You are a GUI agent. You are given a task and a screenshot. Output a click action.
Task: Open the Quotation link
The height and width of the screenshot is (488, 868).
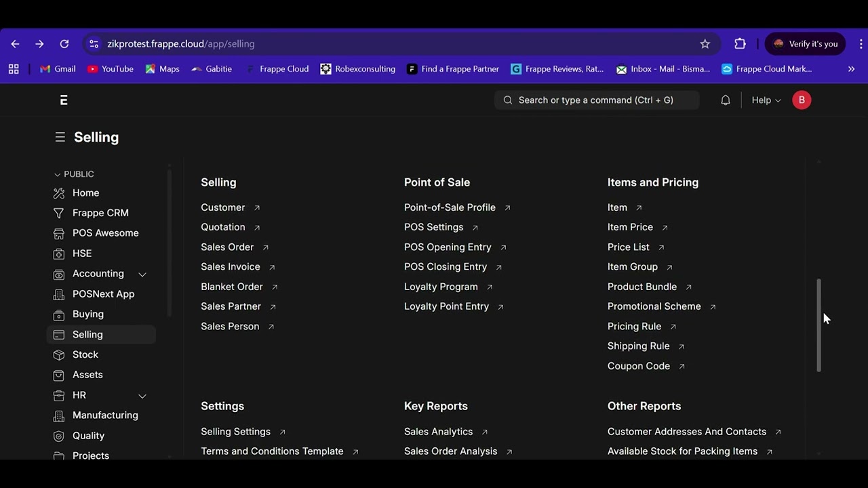click(223, 227)
